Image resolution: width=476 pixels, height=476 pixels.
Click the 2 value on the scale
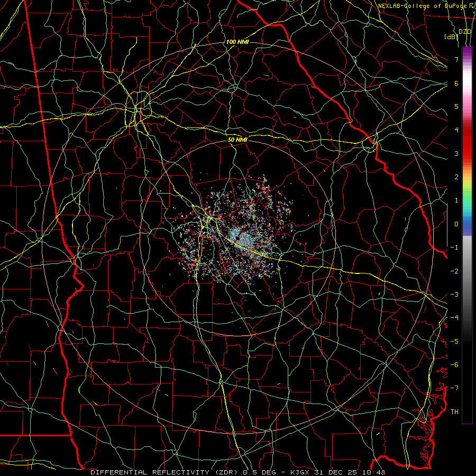[x=456, y=177]
